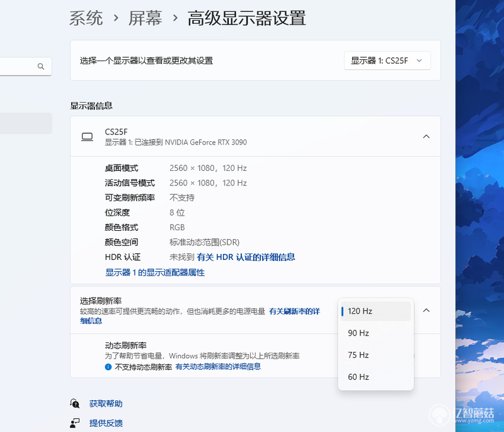Open 显示器 1 的显示适配器属性 link
The image size is (504, 432).
[x=155, y=272]
